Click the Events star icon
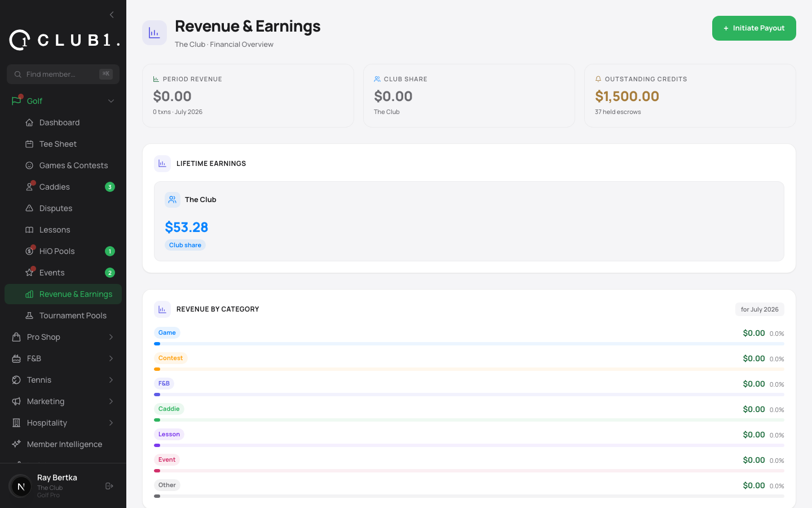Viewport: 812px width, 508px height. click(29, 273)
